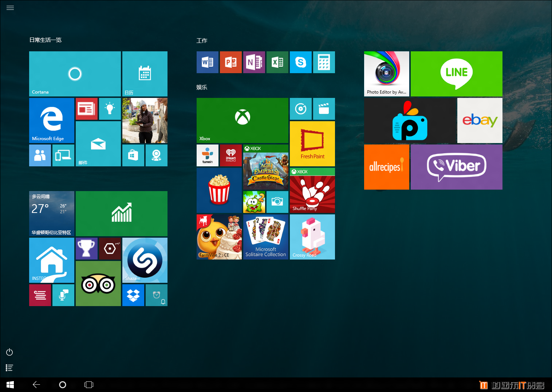This screenshot has width=552, height=392.
Task: Launch Microsoft Edge from its tile
Action: (52, 120)
